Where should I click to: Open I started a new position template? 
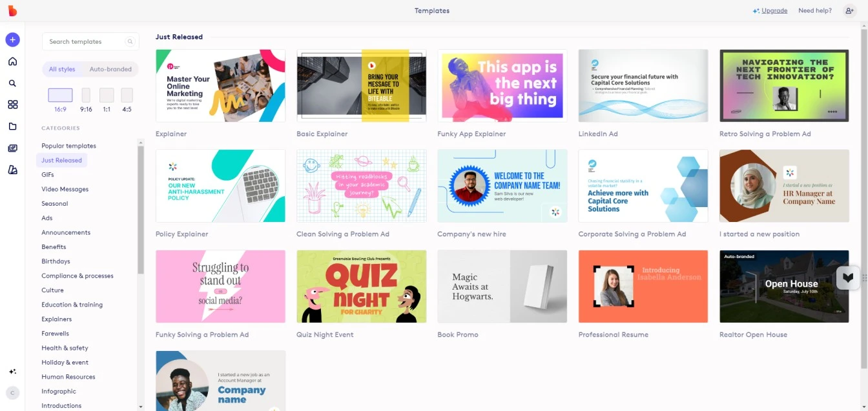[x=784, y=186]
